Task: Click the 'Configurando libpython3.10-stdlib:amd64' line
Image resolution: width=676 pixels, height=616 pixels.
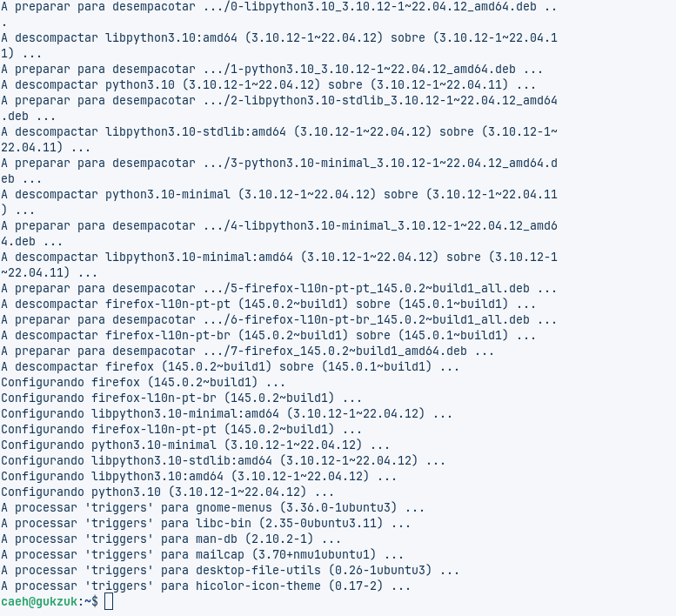Action: [223, 461]
